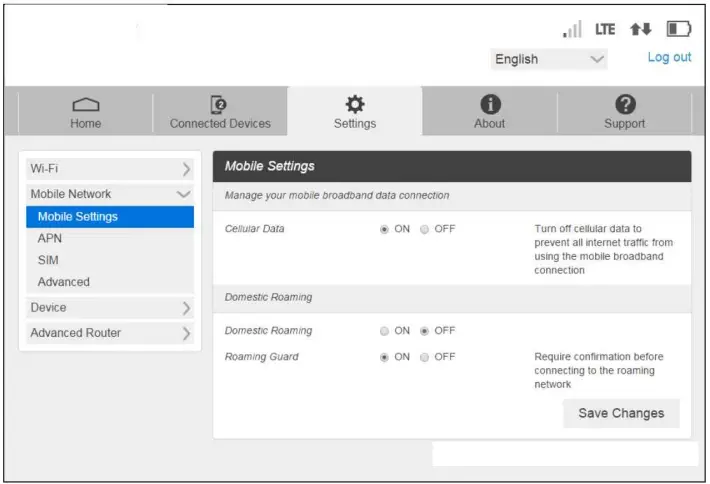Click the Save Changes button

pos(621,413)
